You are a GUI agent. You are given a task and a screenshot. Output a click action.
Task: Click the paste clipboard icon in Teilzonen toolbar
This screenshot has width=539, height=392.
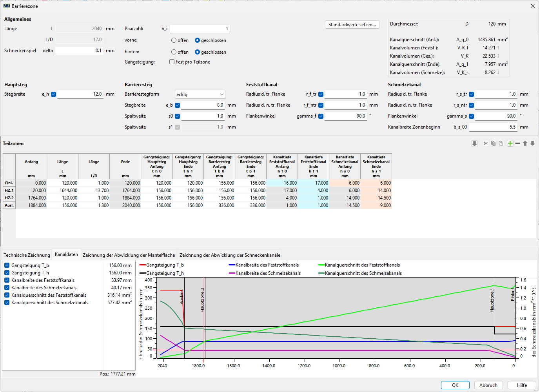coord(501,143)
